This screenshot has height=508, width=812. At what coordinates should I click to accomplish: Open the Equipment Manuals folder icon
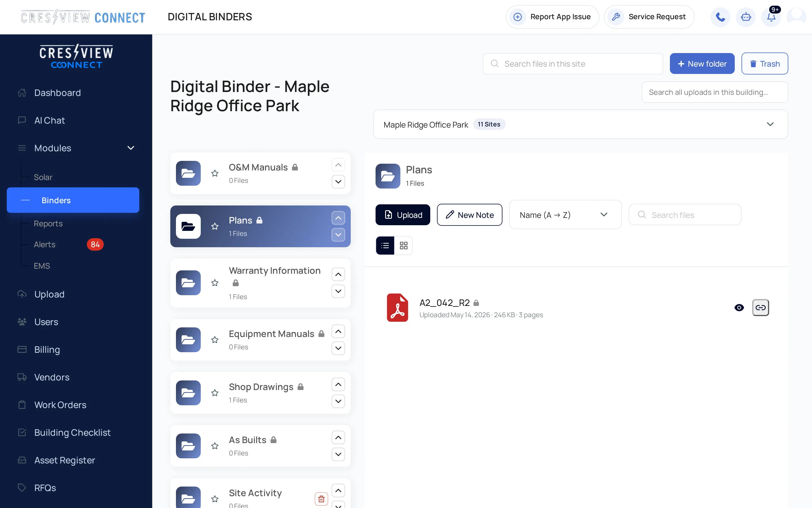pos(188,340)
